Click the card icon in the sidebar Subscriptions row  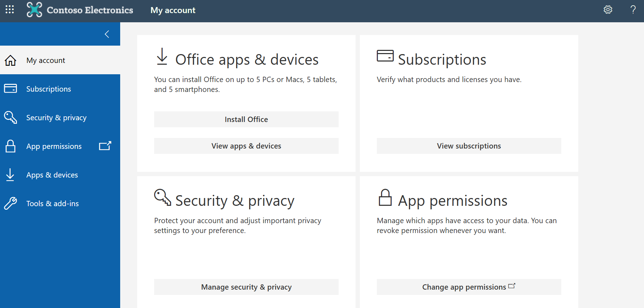(10, 88)
